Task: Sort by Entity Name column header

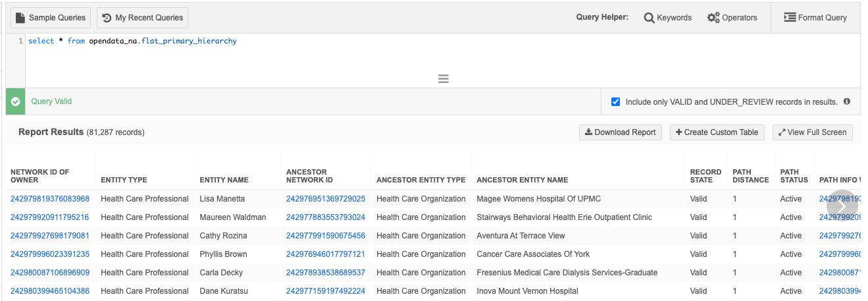Action: coord(224,180)
